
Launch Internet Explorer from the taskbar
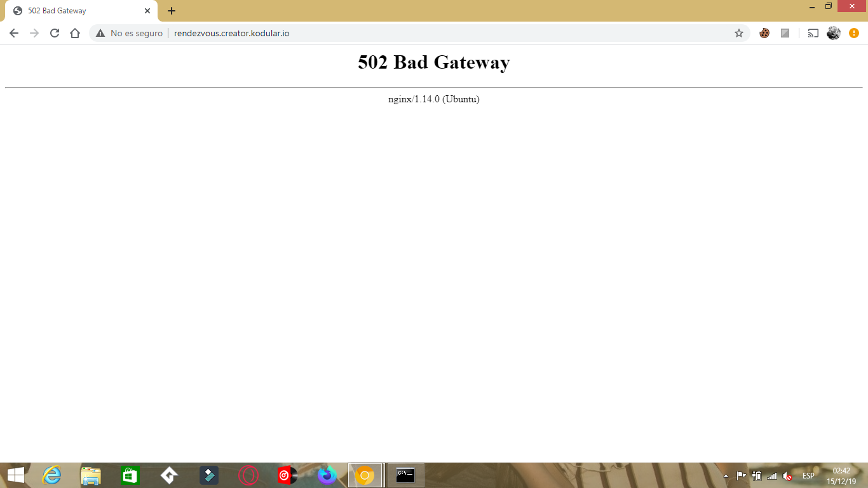(51, 475)
